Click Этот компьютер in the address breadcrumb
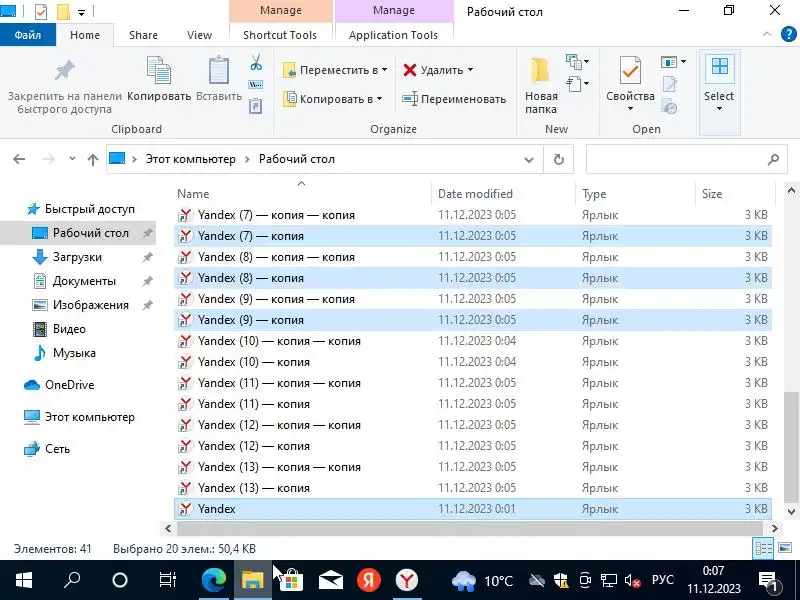 190,159
